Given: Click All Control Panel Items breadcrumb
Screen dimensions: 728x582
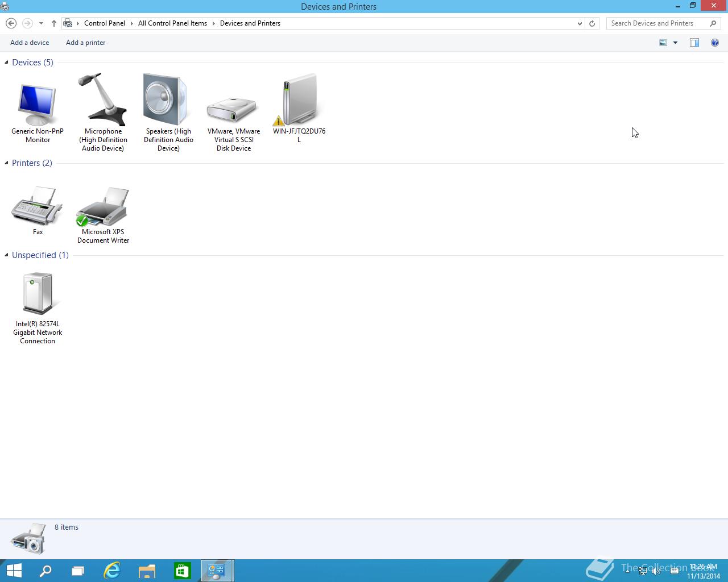Looking at the screenshot, I should pyautogui.click(x=172, y=23).
